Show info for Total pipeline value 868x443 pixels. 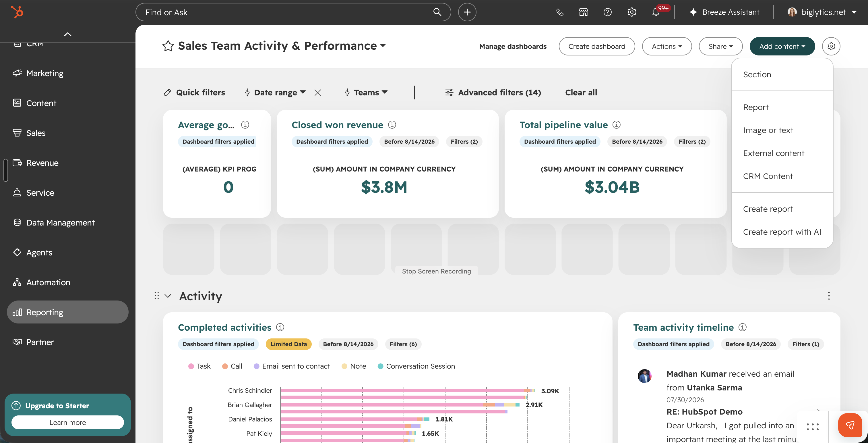616,125
